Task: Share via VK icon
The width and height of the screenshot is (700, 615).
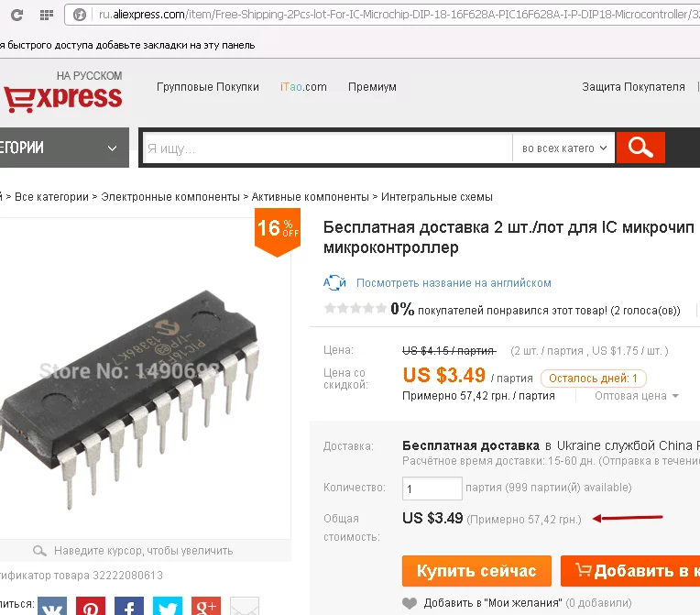Action: (x=52, y=606)
